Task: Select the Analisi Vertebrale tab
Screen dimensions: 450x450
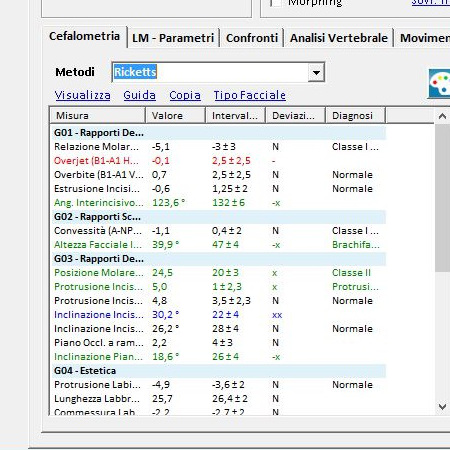Action: (339, 38)
